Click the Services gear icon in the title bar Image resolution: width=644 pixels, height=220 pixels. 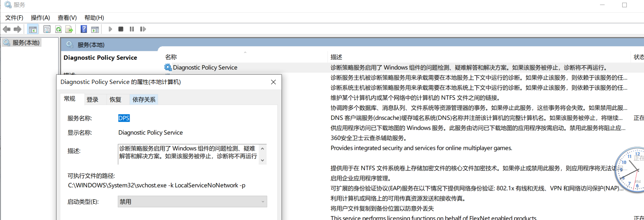[8, 5]
